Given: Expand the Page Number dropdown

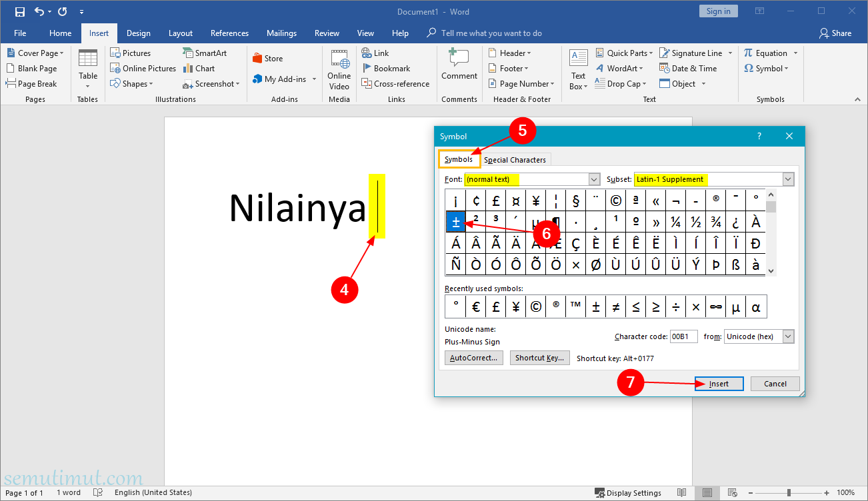Looking at the screenshot, I should pos(553,84).
